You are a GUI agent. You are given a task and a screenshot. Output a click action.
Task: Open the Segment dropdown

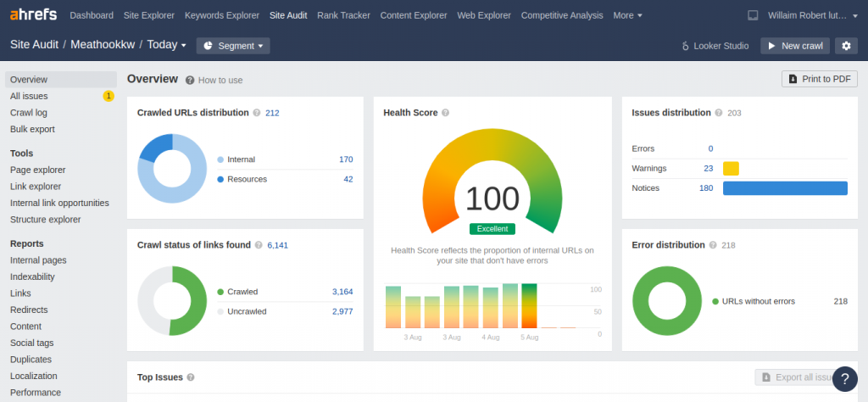click(233, 46)
